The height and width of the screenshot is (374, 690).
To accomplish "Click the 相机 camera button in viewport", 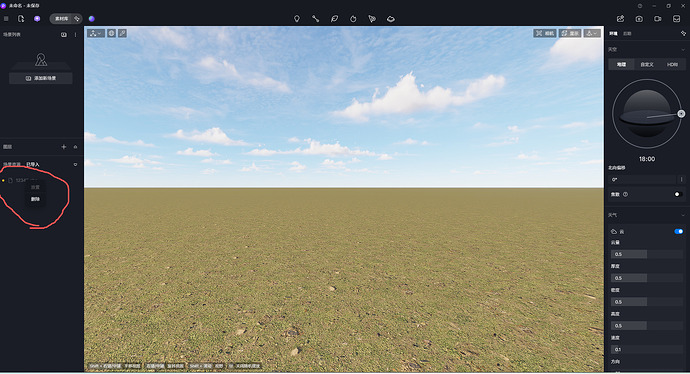I will [545, 33].
